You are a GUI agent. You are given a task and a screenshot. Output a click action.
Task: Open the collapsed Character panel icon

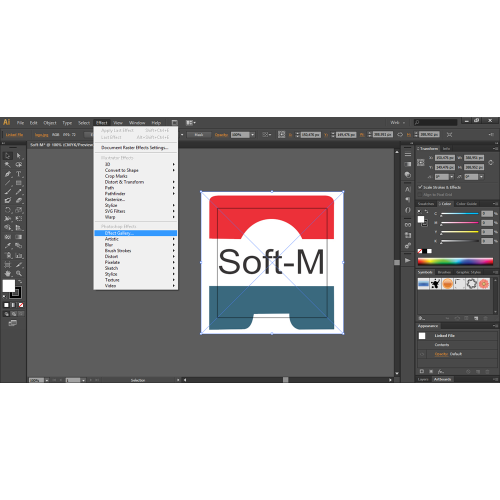coord(408,189)
